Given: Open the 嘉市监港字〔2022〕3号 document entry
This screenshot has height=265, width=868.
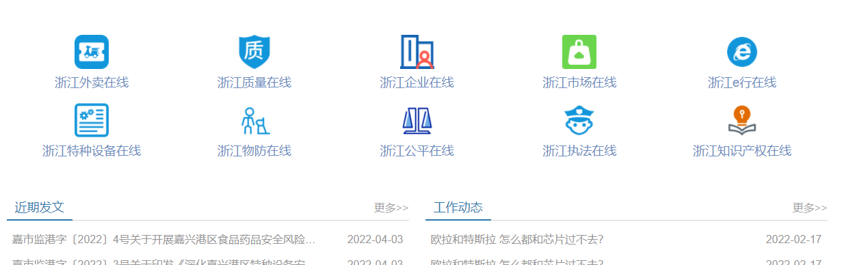Looking at the screenshot, I should [x=164, y=262].
